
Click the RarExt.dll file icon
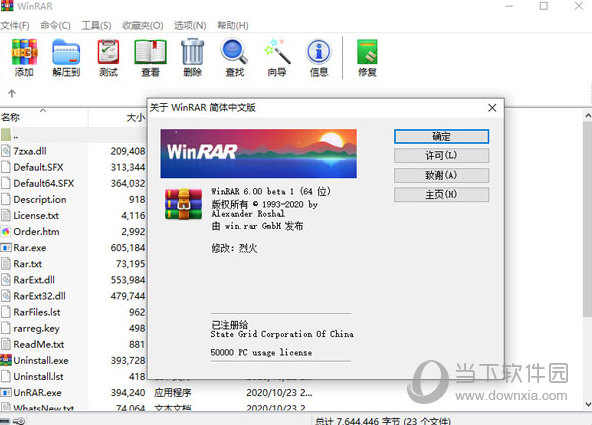6,280
